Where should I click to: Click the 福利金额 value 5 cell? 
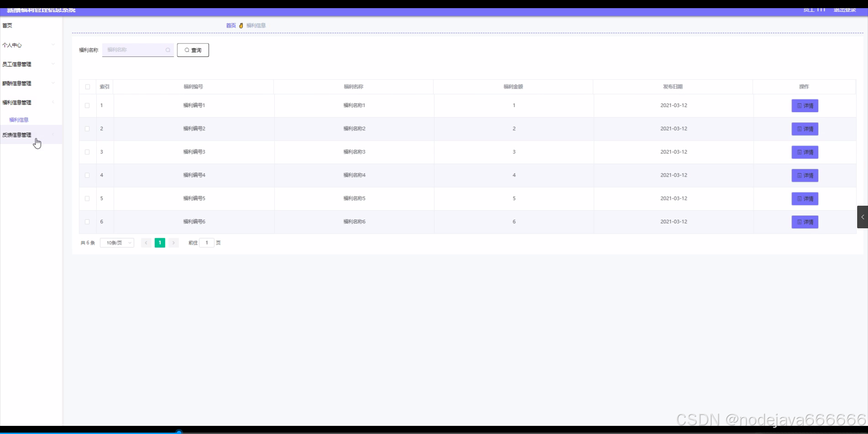(x=514, y=198)
